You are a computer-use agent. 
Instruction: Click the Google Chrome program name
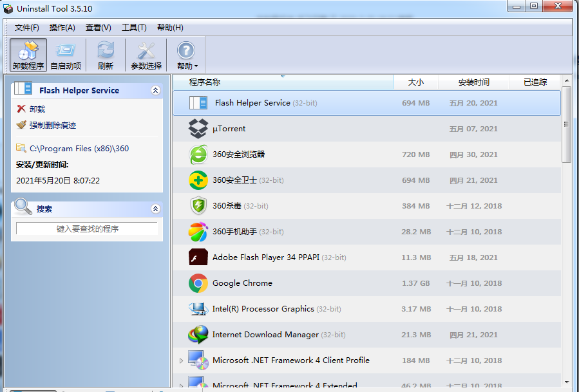[x=242, y=283]
